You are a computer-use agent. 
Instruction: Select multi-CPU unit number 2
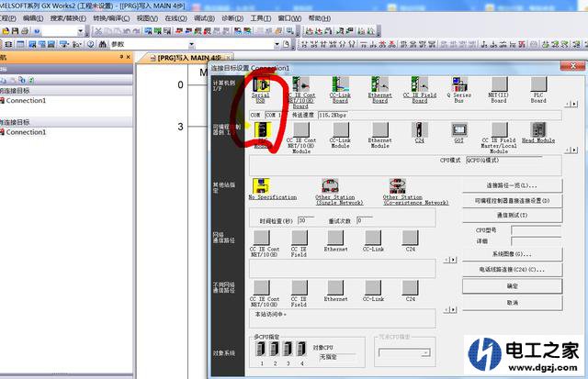point(274,349)
